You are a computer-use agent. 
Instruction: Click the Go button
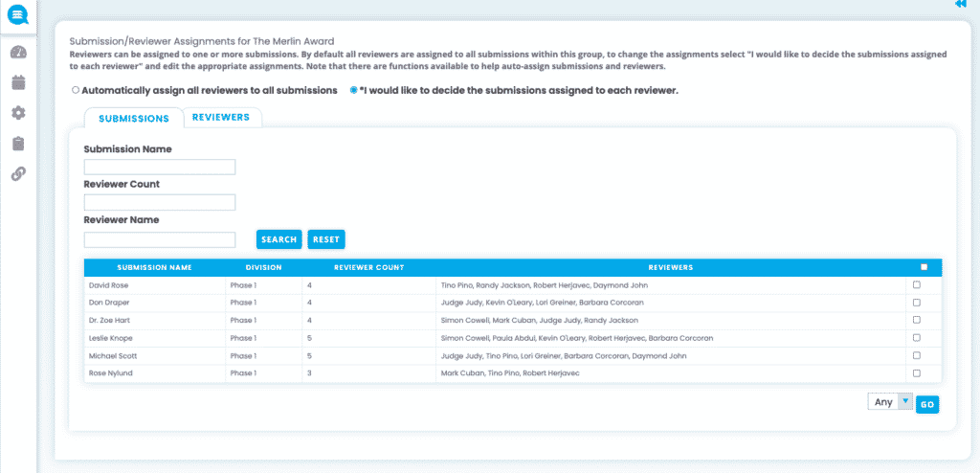(927, 405)
